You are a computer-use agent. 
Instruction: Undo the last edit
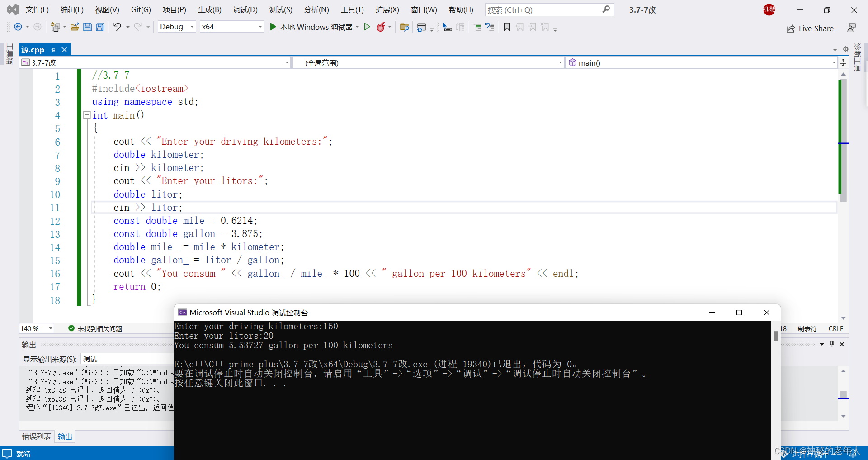(x=117, y=27)
